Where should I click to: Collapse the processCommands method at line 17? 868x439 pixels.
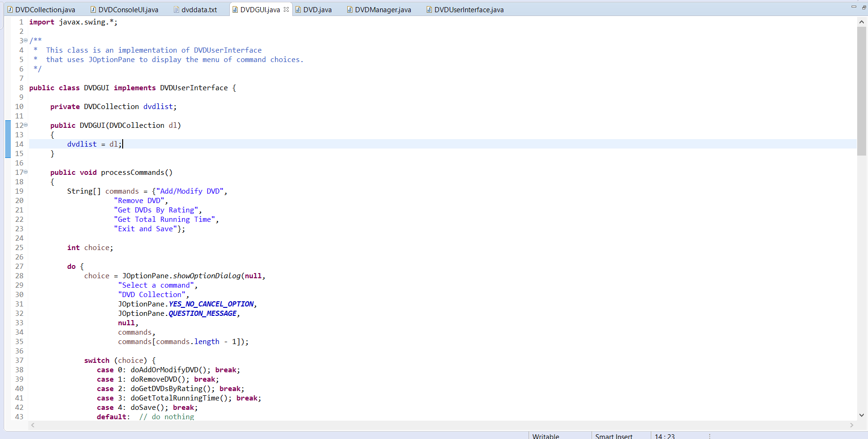click(x=25, y=172)
